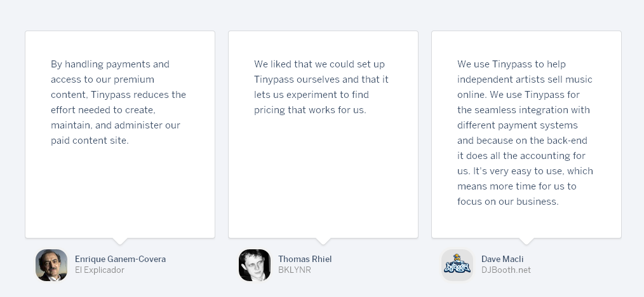Click the line "pricing that works for us."
The height and width of the screenshot is (297, 644).
coord(310,110)
